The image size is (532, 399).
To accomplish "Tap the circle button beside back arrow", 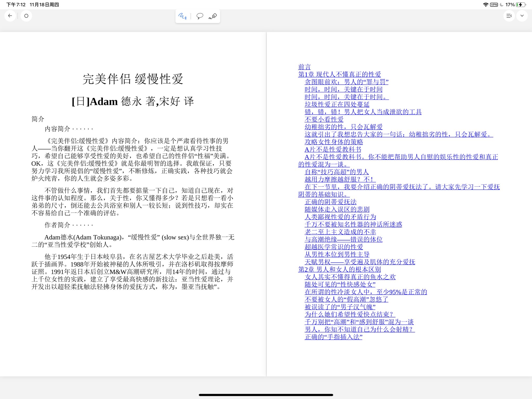I will click(x=26, y=16).
